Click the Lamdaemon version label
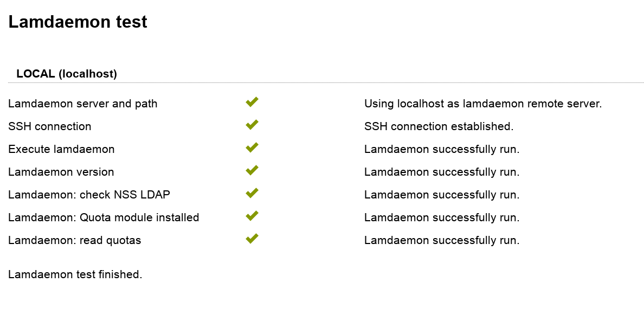The image size is (644, 327). tap(61, 172)
